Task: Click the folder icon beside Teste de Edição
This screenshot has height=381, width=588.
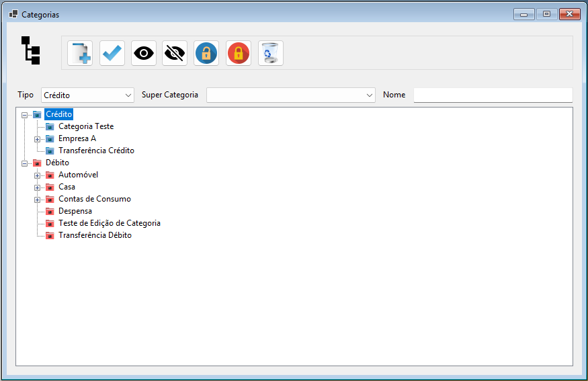Action: (50, 224)
